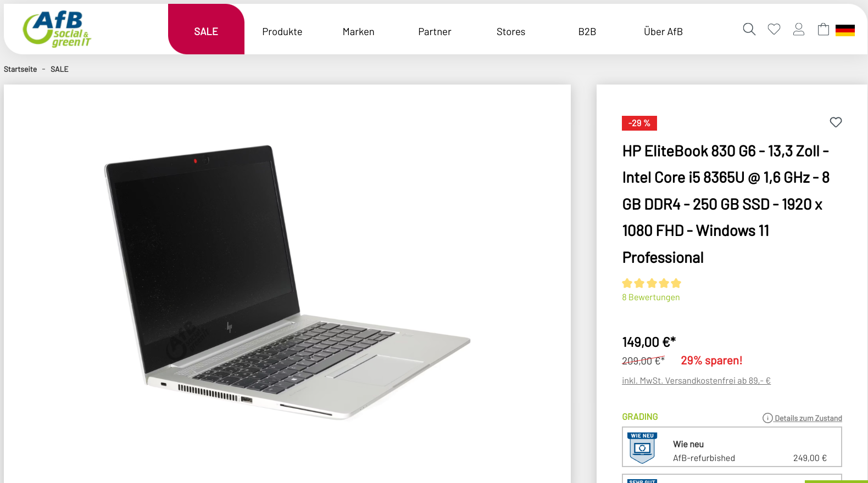Image resolution: width=868 pixels, height=483 pixels.
Task: Open the B2B menu item
Action: click(x=587, y=32)
